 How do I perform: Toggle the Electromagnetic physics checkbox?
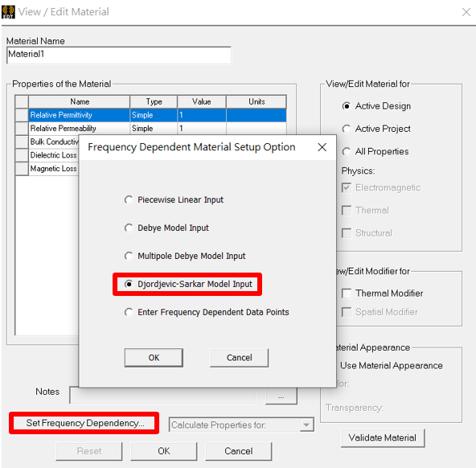click(x=347, y=187)
